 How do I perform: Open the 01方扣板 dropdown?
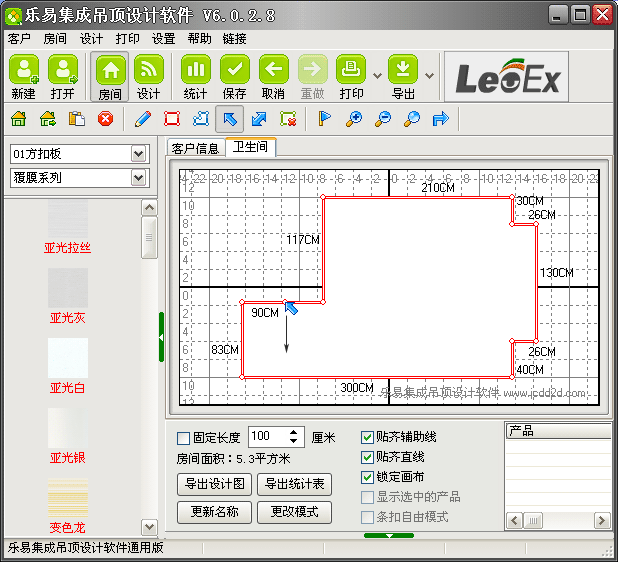point(138,154)
